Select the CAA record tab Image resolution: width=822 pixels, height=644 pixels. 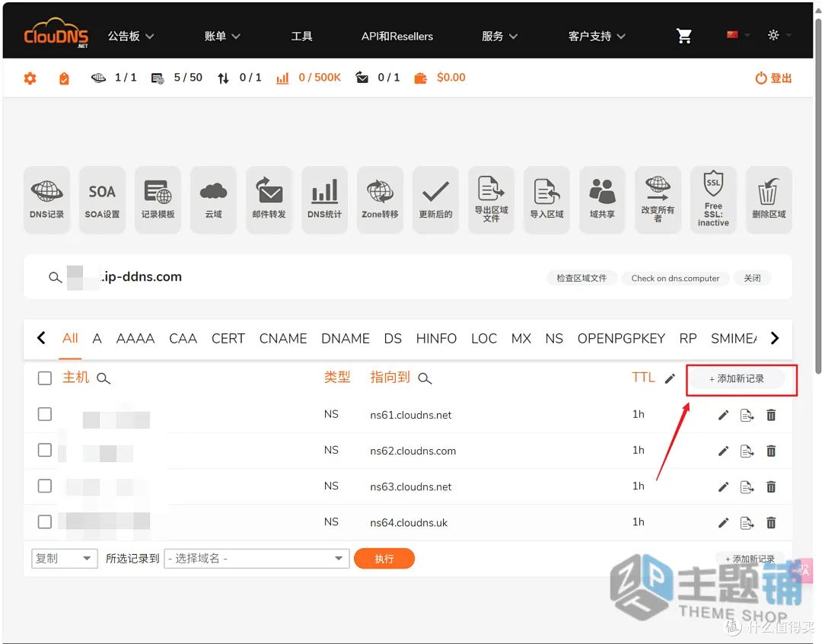point(183,339)
